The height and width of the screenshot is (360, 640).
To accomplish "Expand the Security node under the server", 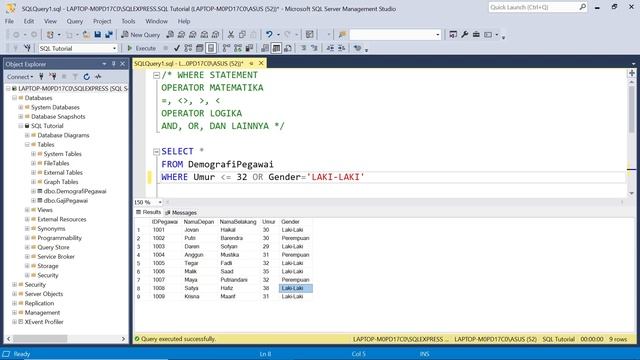I will tap(14, 284).
